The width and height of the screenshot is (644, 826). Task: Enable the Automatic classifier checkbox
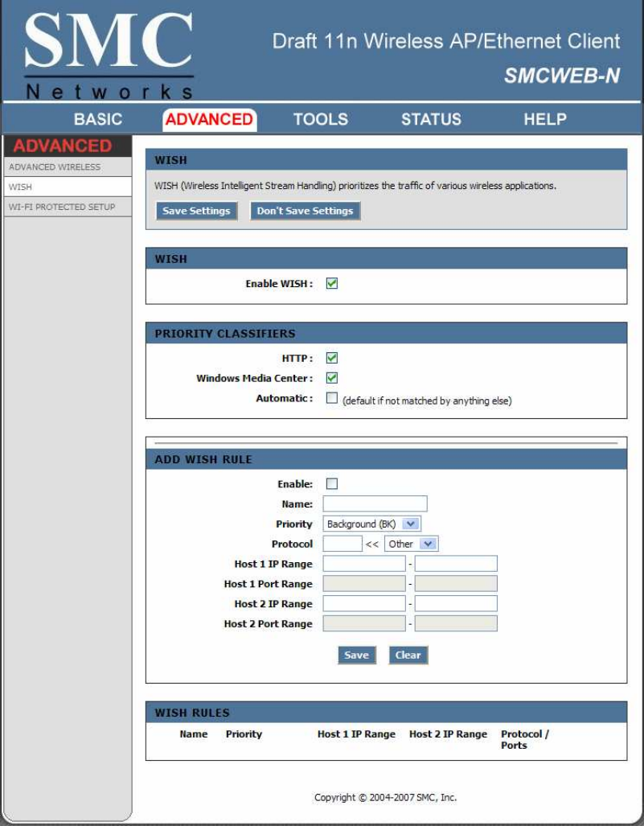[x=332, y=398]
